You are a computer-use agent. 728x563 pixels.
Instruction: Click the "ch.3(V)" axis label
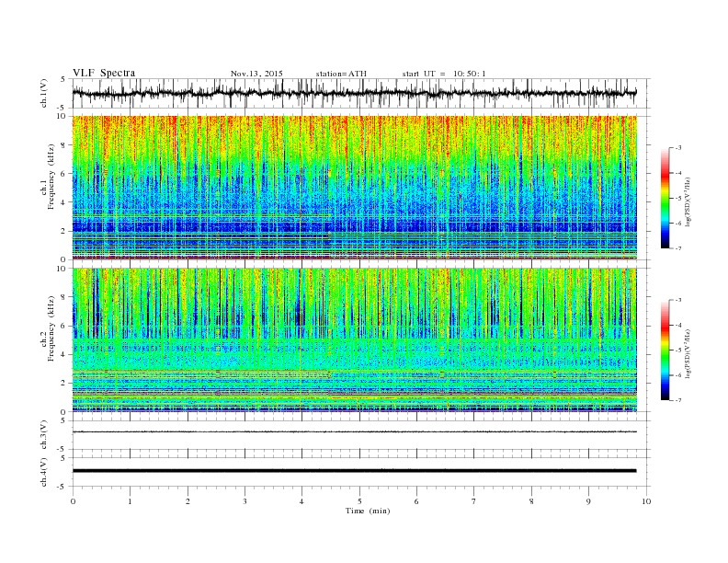[x=44, y=435]
